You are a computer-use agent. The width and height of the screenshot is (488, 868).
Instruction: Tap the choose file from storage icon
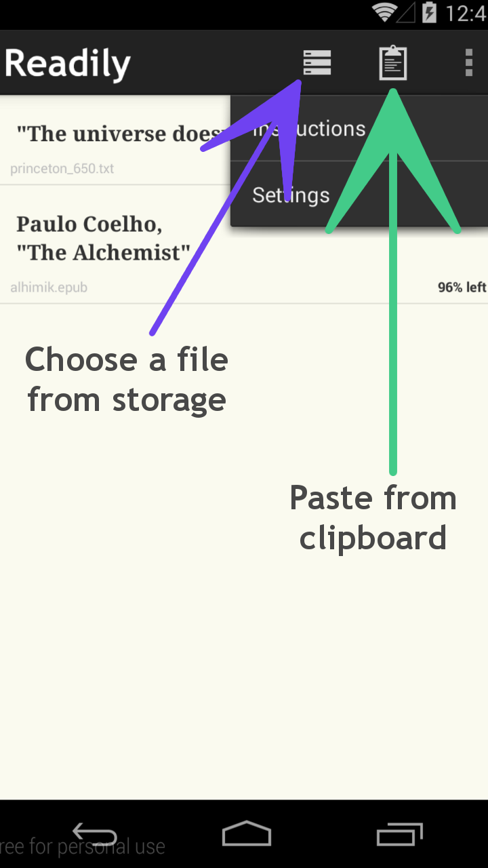[317, 63]
